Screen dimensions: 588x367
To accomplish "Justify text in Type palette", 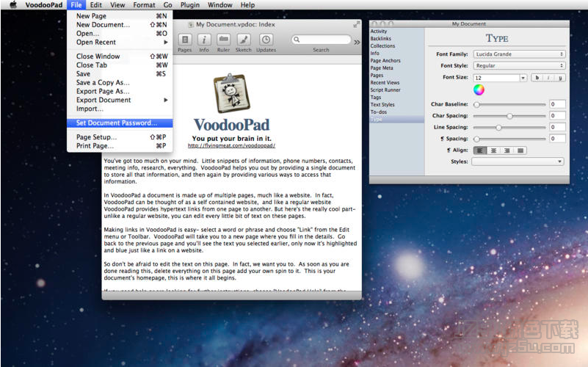I will (520, 150).
